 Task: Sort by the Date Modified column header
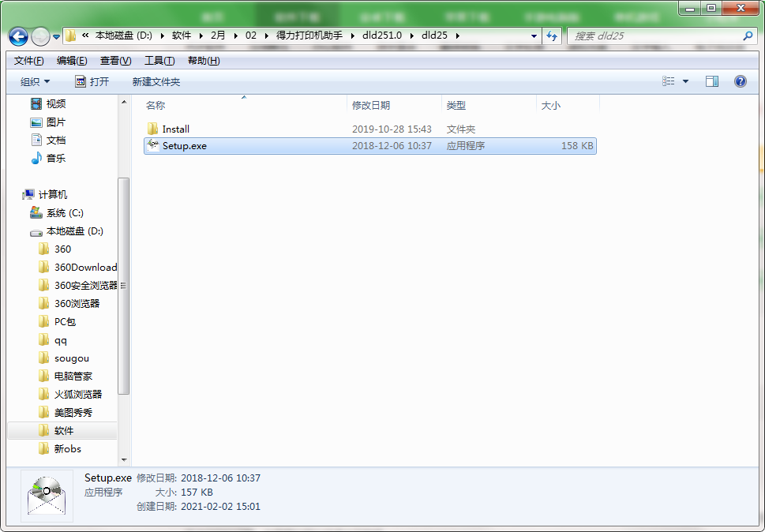coord(371,105)
